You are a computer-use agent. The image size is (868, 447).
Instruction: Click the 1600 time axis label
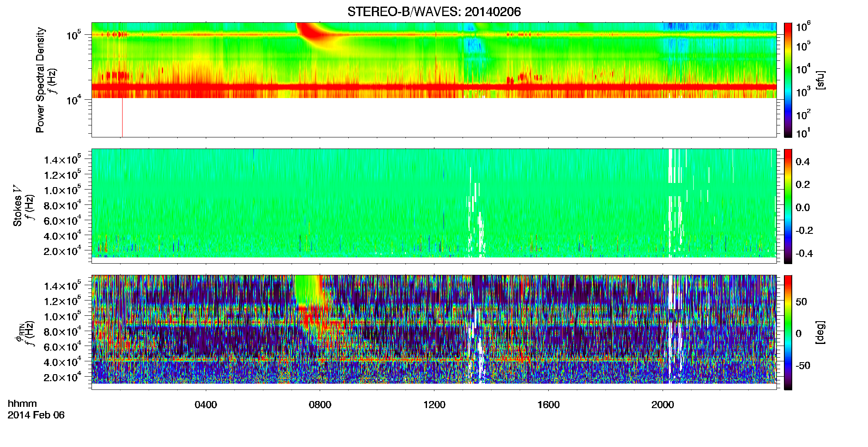coord(548,405)
